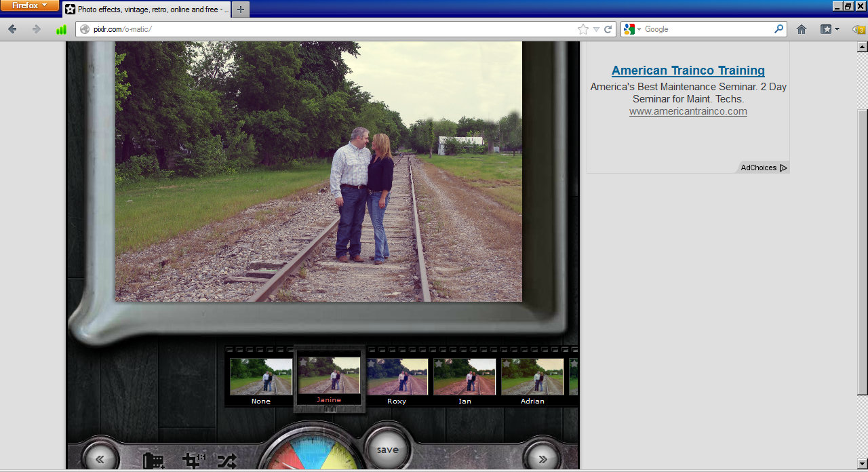This screenshot has width=868, height=472.
Task: Click the AdChoices label
Action: coord(759,168)
